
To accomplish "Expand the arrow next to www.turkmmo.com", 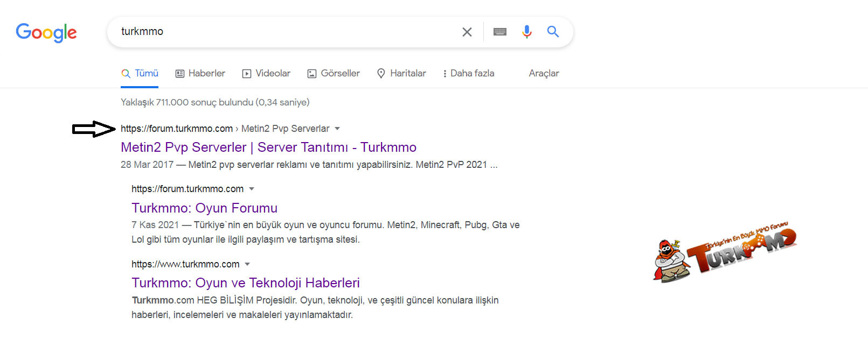I will (x=247, y=264).
